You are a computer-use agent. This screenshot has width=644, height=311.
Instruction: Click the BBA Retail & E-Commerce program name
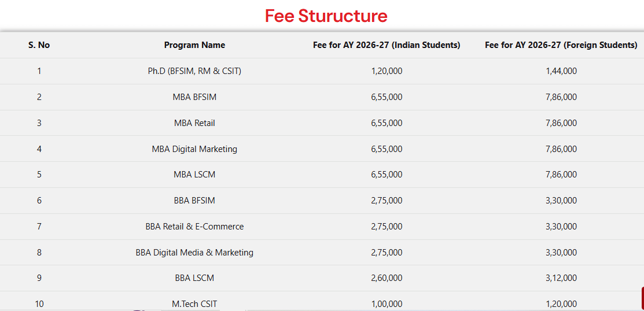[194, 227]
